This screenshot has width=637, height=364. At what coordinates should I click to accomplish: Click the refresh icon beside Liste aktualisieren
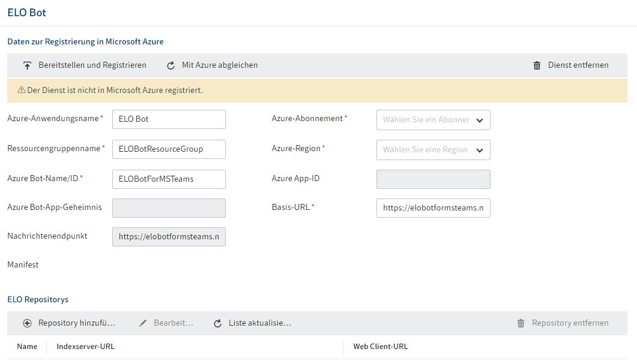click(x=217, y=323)
